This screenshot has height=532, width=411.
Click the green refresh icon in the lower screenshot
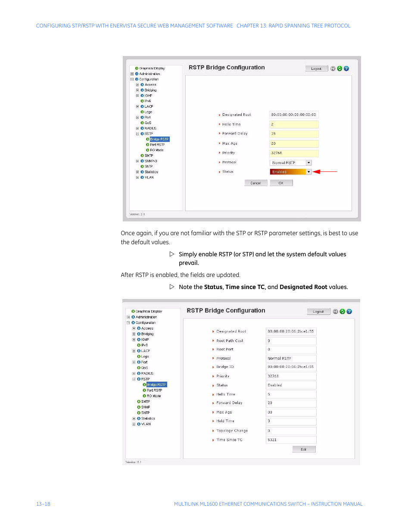342,311
